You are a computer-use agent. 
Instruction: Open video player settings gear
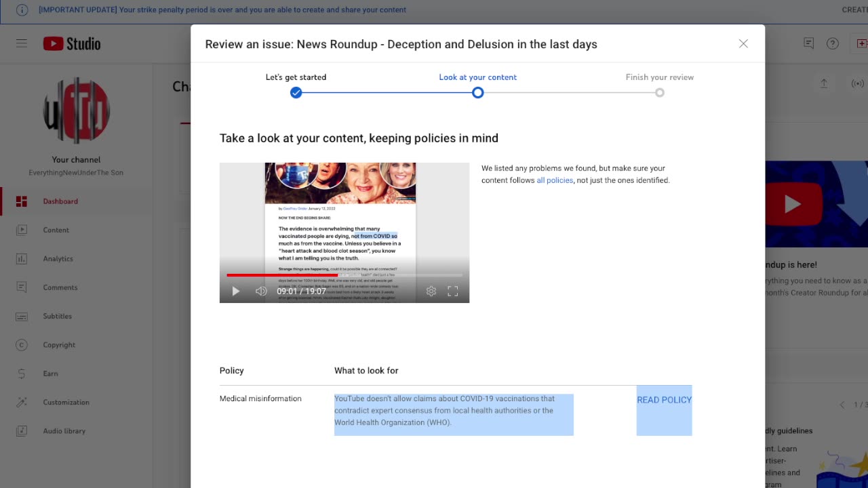[431, 291]
